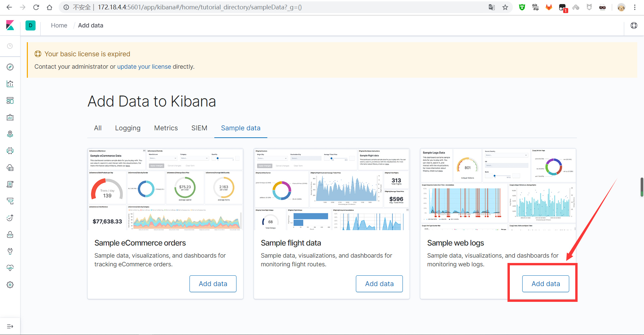Screen dimensions: 644x335
Task: Open Stack Monitoring heartbeat icon in sidebar
Action: pyautogui.click(x=10, y=268)
